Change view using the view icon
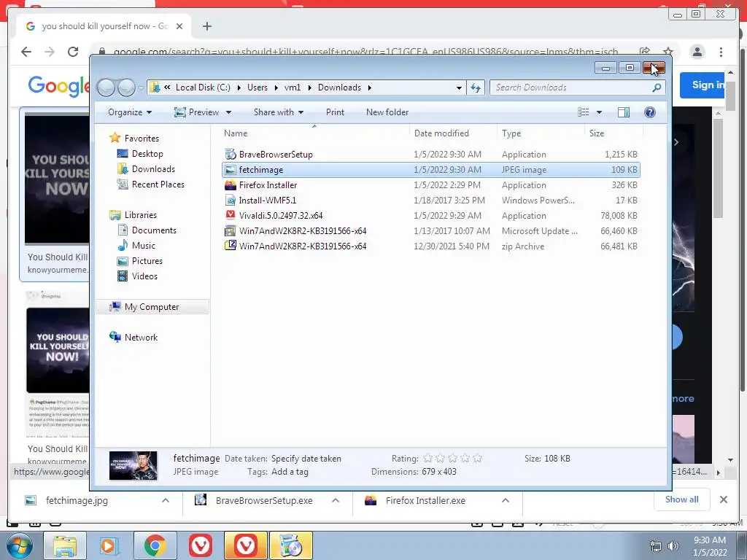This screenshot has height=560, width=747. click(583, 112)
